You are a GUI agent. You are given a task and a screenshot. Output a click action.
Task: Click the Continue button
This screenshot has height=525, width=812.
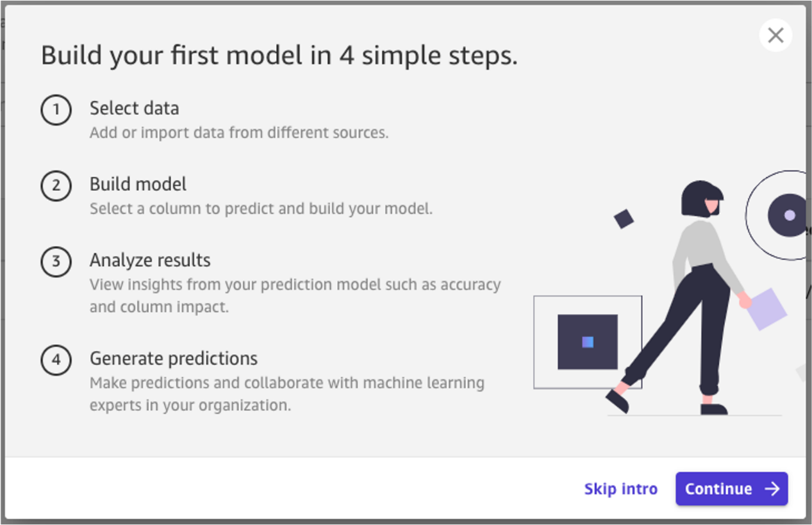pos(731,489)
